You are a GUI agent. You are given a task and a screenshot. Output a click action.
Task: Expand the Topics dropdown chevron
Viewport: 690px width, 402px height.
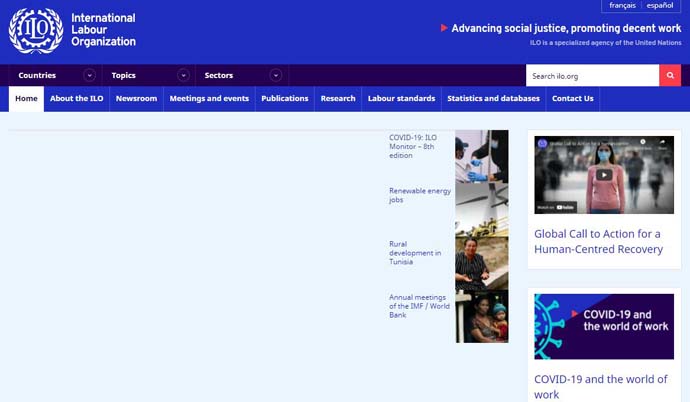pyautogui.click(x=183, y=75)
